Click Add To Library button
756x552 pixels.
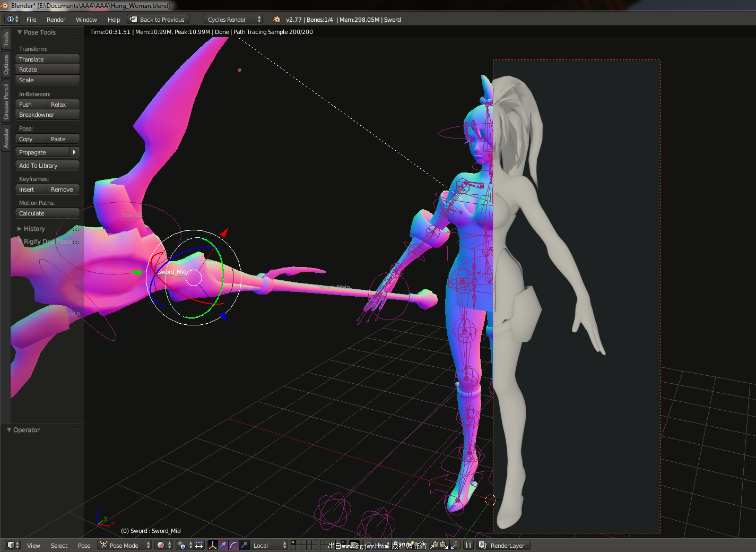coord(47,166)
